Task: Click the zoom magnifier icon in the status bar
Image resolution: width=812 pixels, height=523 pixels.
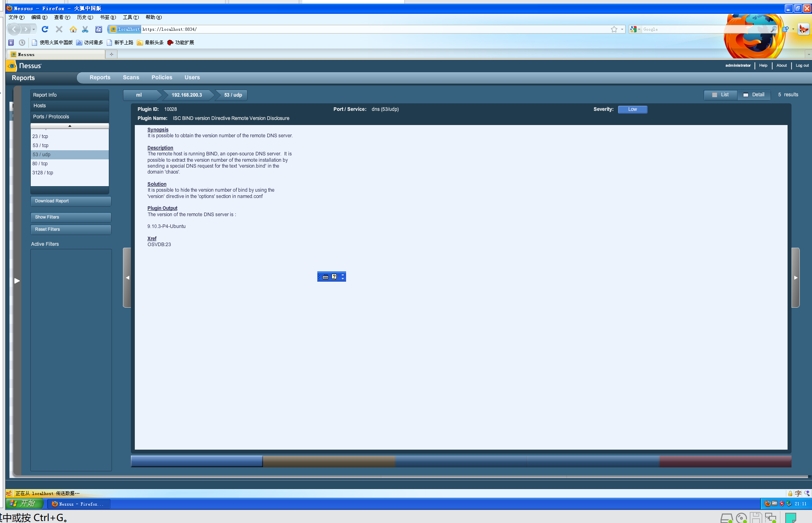Action: click(x=807, y=493)
